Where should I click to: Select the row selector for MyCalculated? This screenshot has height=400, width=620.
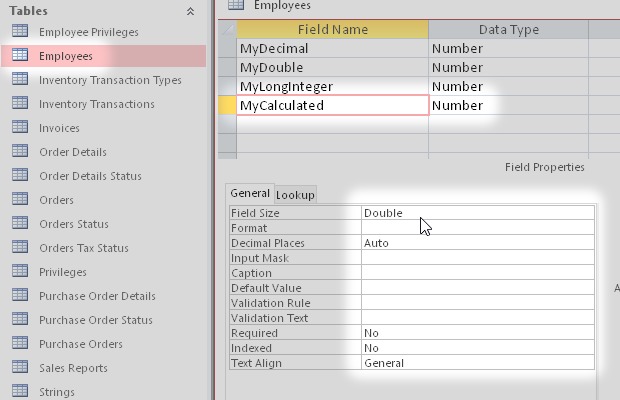pyautogui.click(x=227, y=105)
